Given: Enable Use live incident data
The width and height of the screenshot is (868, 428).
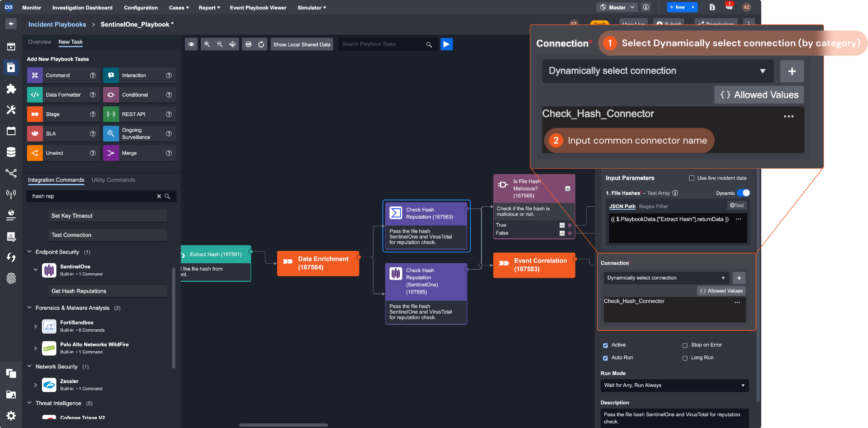Looking at the screenshot, I should coord(692,178).
